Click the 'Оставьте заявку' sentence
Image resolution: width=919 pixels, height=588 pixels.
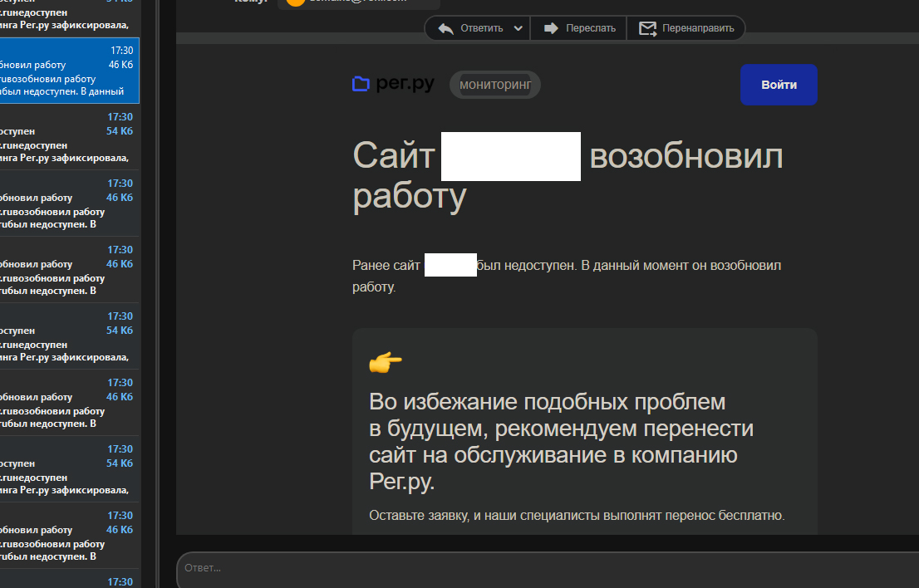(x=577, y=515)
